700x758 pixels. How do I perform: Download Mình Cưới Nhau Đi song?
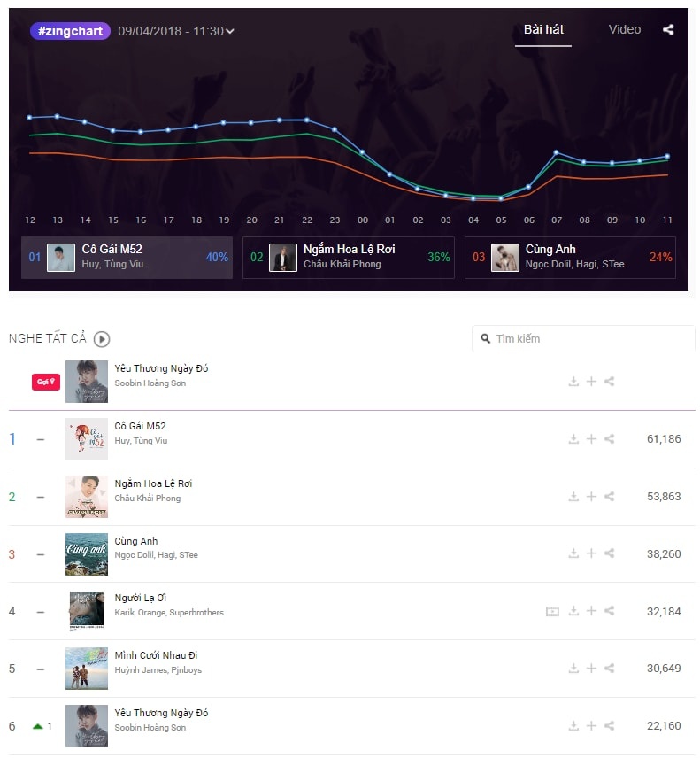573,668
